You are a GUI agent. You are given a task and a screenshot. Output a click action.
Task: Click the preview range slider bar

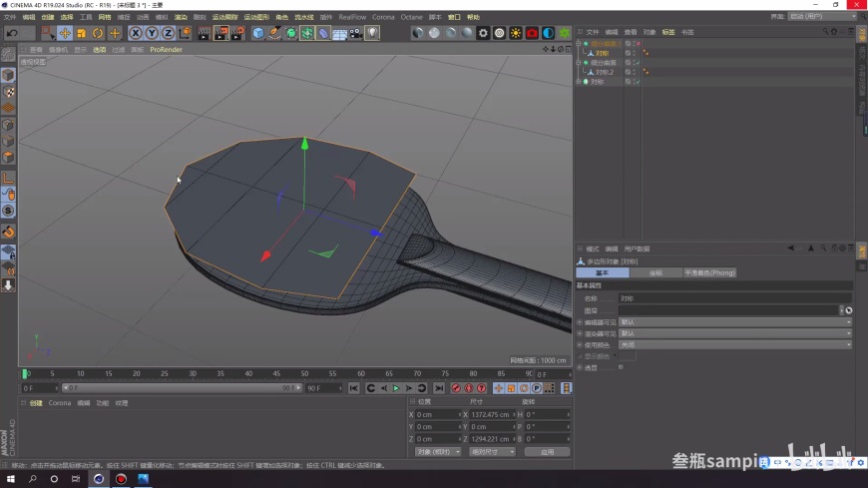click(182, 388)
